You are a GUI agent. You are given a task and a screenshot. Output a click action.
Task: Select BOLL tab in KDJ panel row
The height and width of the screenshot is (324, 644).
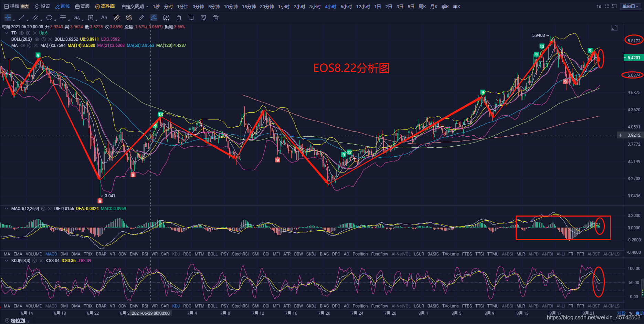213,306
